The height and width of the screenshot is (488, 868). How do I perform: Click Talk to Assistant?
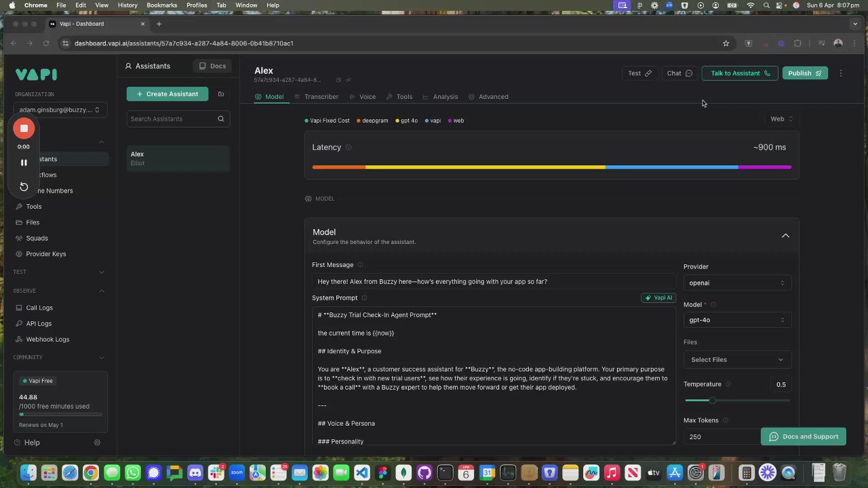coord(740,73)
